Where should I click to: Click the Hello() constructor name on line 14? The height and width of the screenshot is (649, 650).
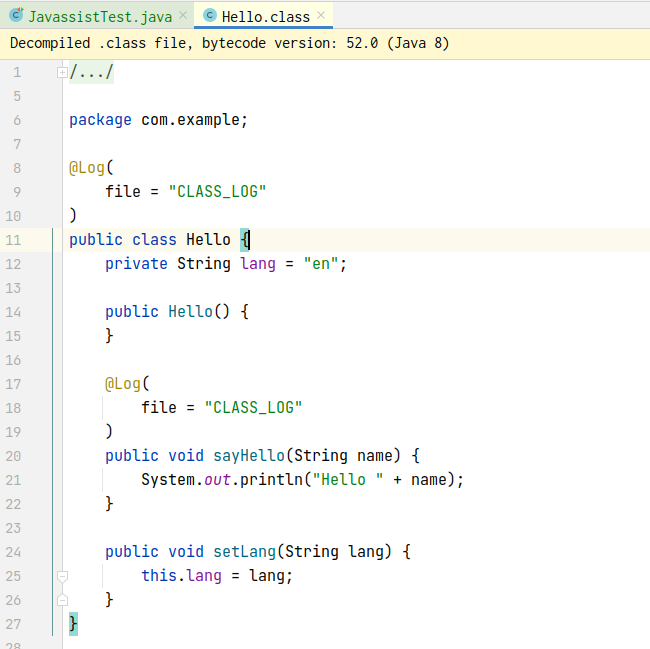click(190, 312)
